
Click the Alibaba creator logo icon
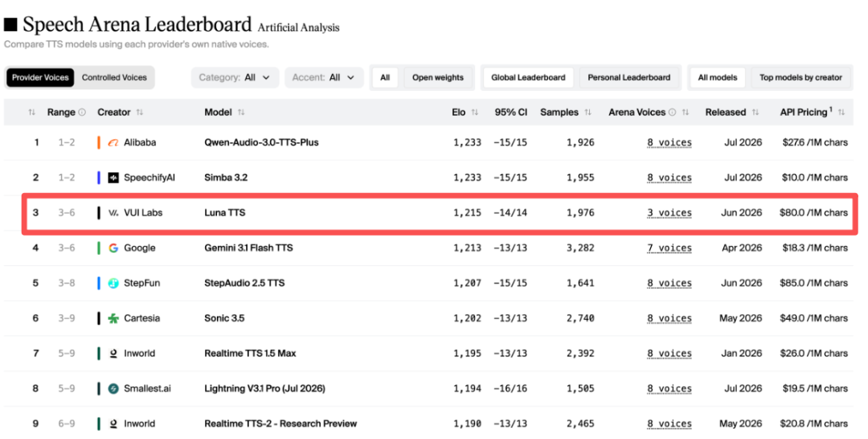pos(113,143)
